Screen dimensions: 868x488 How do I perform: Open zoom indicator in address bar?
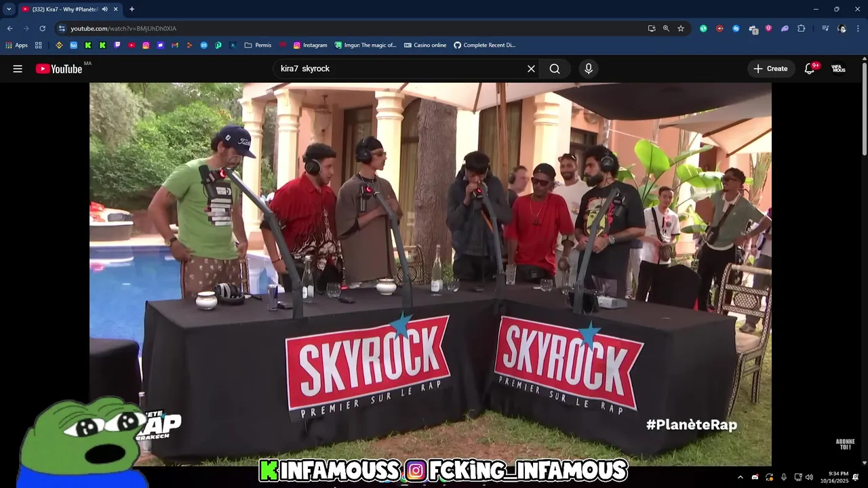click(x=666, y=28)
